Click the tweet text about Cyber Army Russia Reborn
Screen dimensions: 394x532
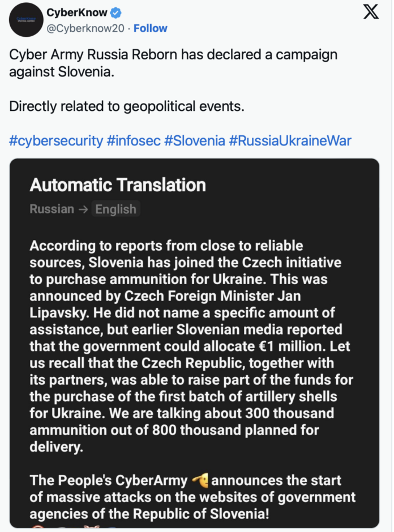tap(173, 63)
